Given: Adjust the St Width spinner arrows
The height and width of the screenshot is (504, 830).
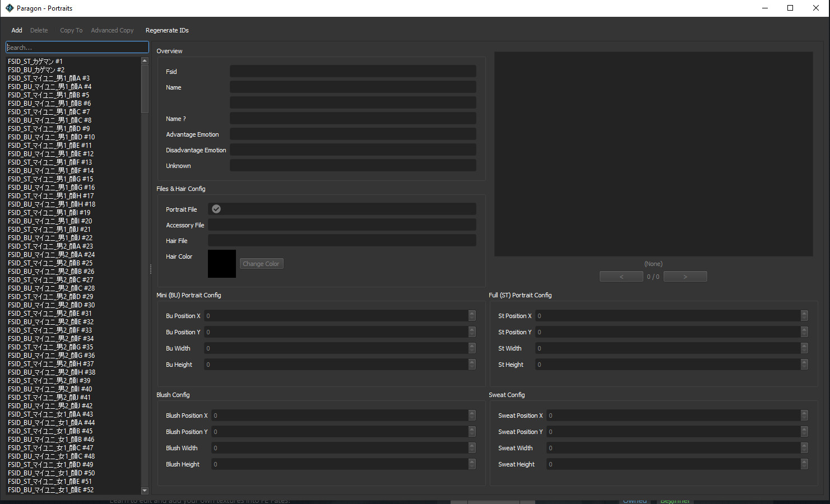Looking at the screenshot, I should [804, 348].
